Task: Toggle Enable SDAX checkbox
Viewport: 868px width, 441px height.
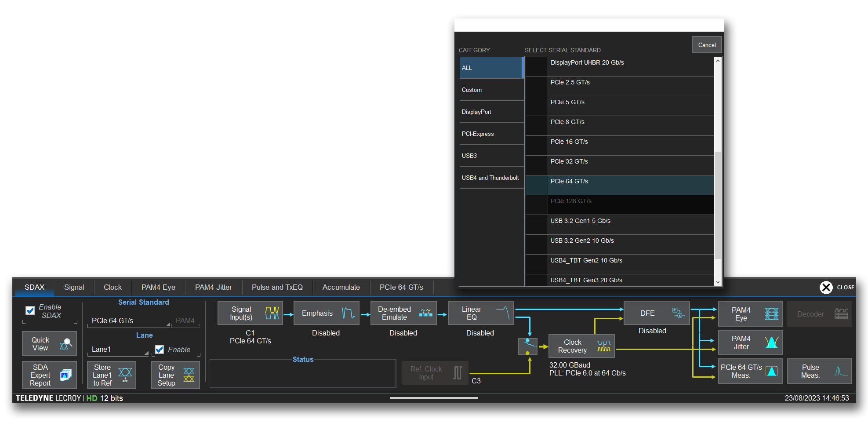Action: (30, 311)
